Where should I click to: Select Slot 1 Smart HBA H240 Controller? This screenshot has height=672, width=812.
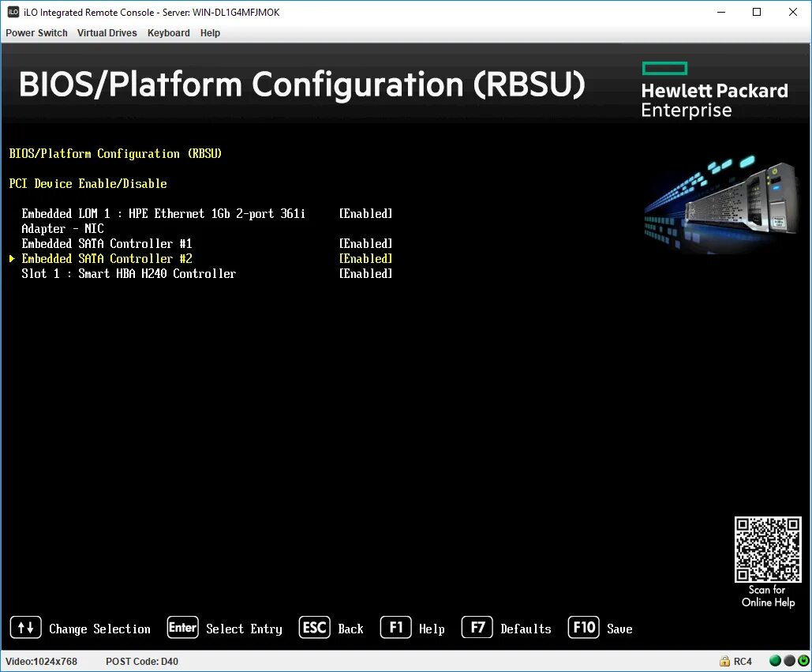tap(129, 273)
